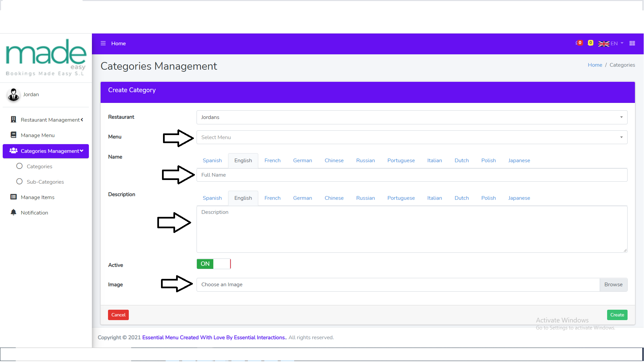
Task: Click the Restaurant Management building icon
Action: (13, 120)
